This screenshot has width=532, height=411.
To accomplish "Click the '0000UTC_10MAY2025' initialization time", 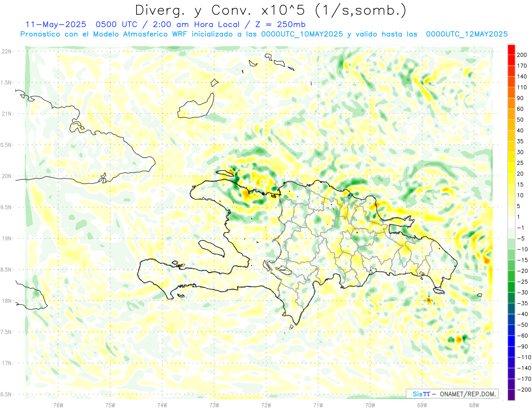I will [x=302, y=34].
